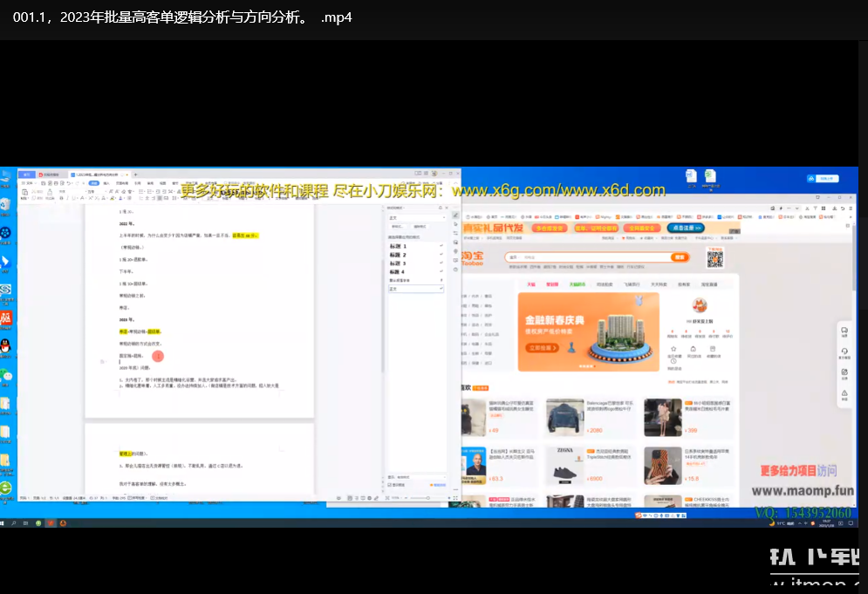The width and height of the screenshot is (868, 594).
Task: Click the WPS zoom-in plus button
Action: (x=448, y=498)
